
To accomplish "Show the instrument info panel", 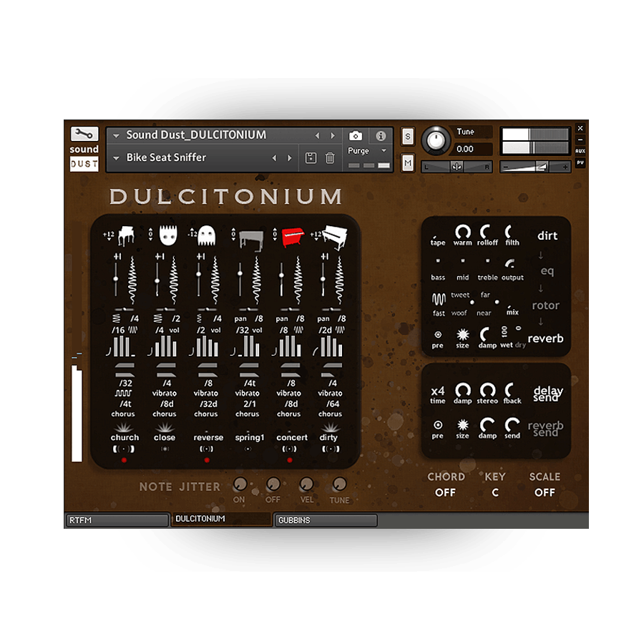I will (381, 135).
